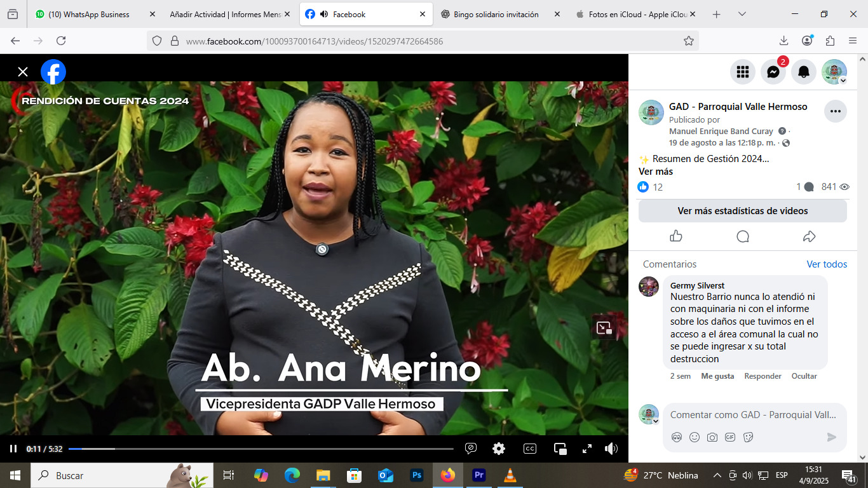Click Ver más estadísticas de videos

point(742,211)
